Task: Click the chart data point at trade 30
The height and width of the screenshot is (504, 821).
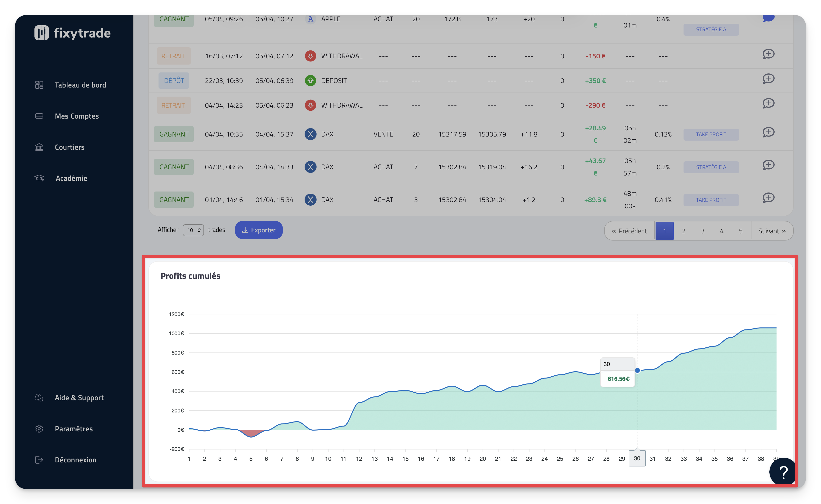Action: pyautogui.click(x=637, y=370)
